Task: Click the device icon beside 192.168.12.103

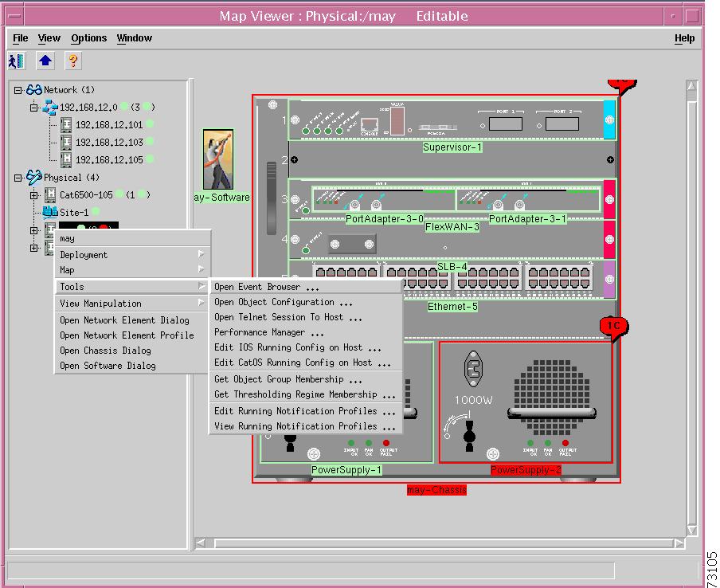Action: point(66,142)
